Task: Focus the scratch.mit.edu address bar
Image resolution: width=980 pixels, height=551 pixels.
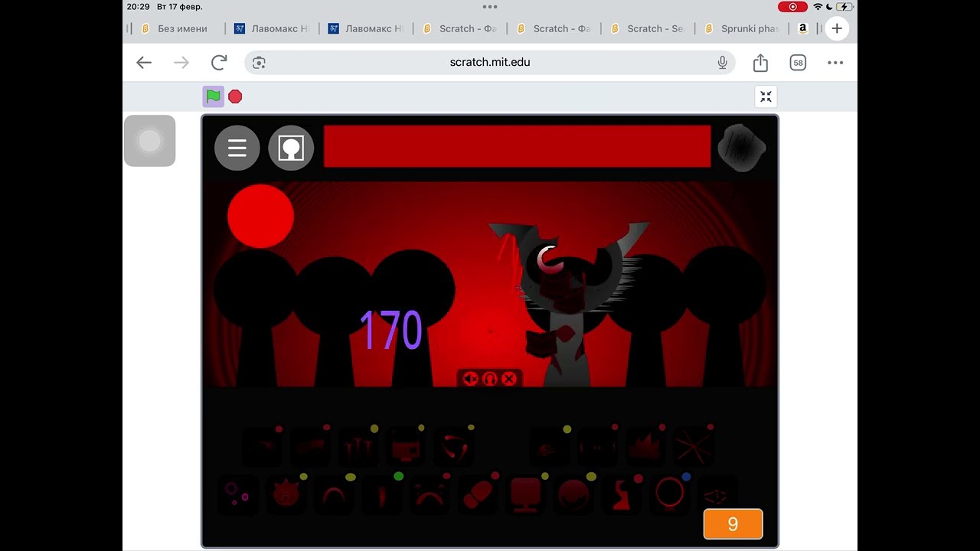Action: click(x=490, y=63)
